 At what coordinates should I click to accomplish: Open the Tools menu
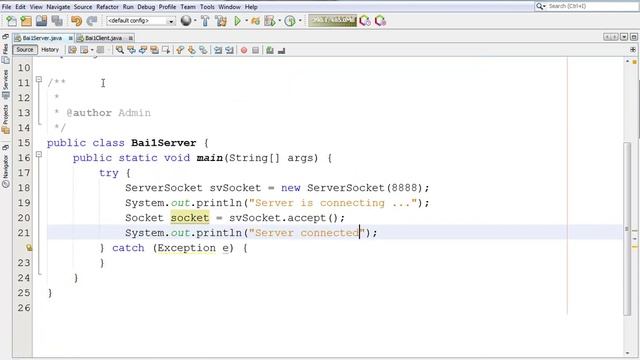coord(207,7)
